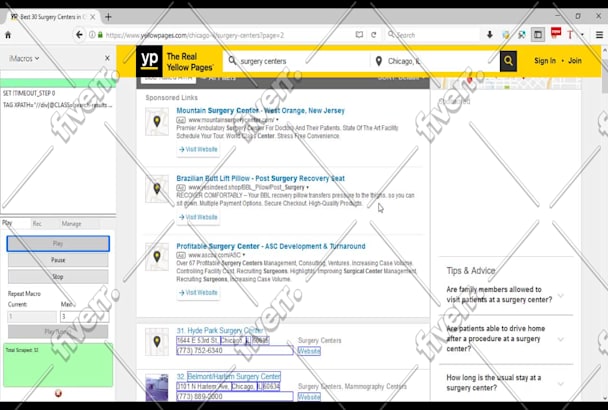Viewport: 608px width, 410px height.
Task: Open the site info icon in the address bar
Action: tap(92, 35)
